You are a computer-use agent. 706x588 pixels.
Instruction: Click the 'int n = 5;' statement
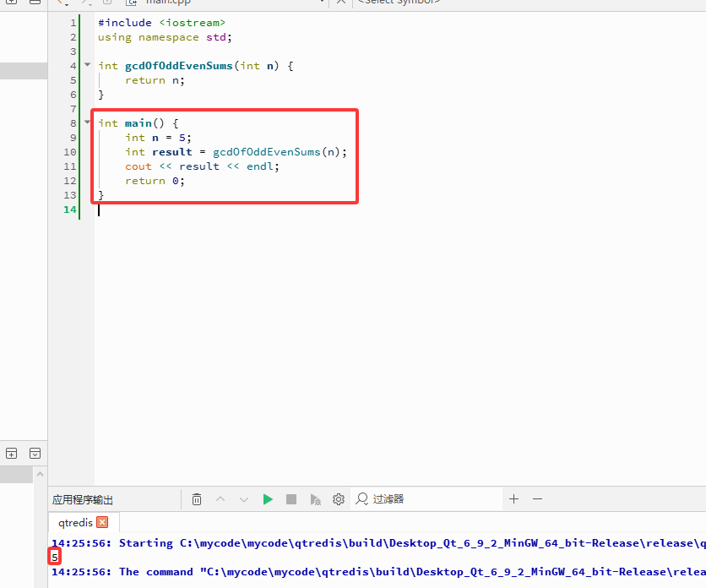pyautogui.click(x=158, y=138)
